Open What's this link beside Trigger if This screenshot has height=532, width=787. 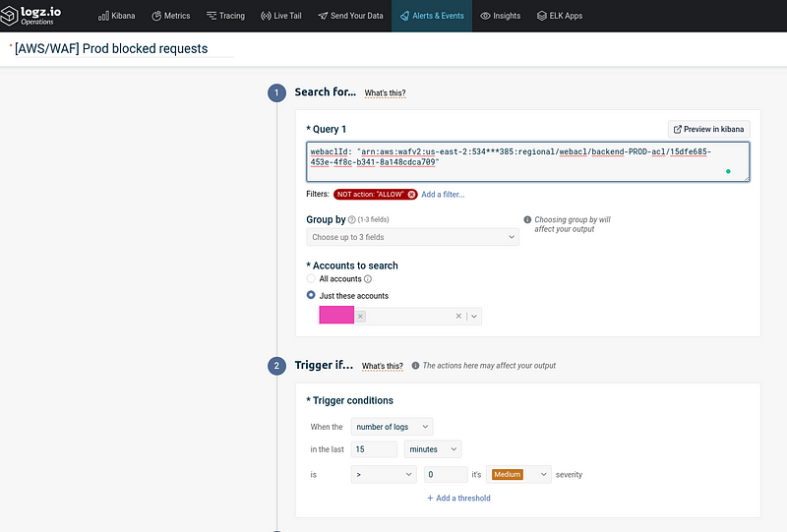point(383,366)
